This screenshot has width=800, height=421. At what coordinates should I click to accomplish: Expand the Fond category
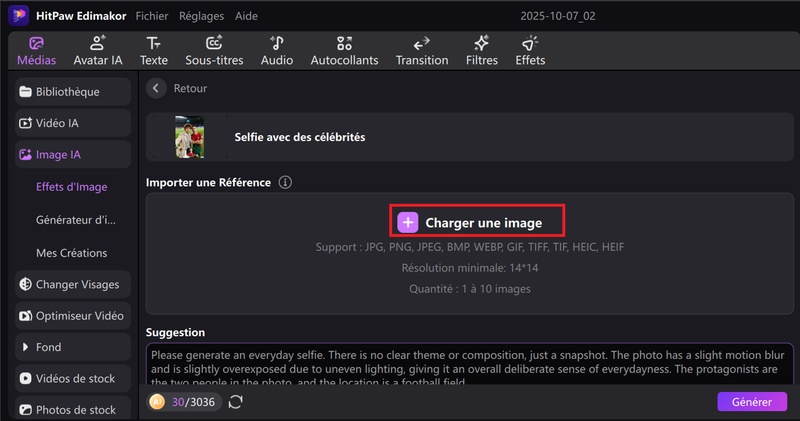click(73, 347)
